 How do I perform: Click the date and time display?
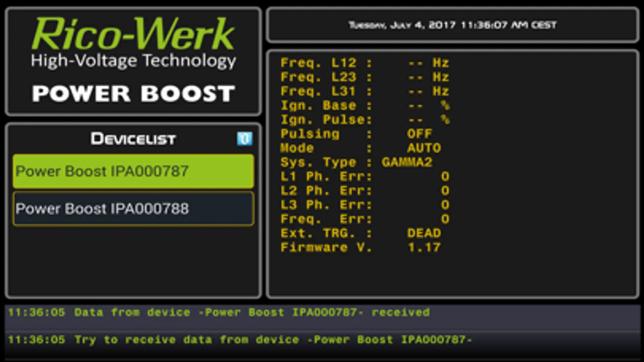[x=452, y=25]
